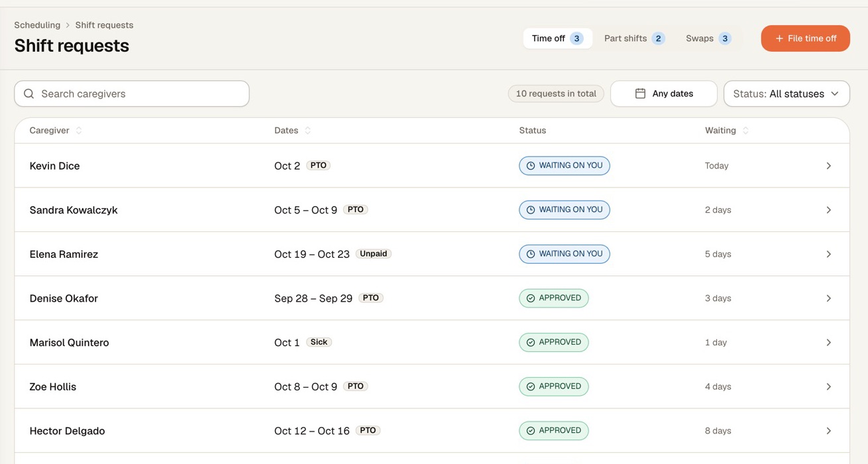Viewport: 868px width, 464px height.
Task: Click the Today waiting value
Action: pyautogui.click(x=717, y=166)
